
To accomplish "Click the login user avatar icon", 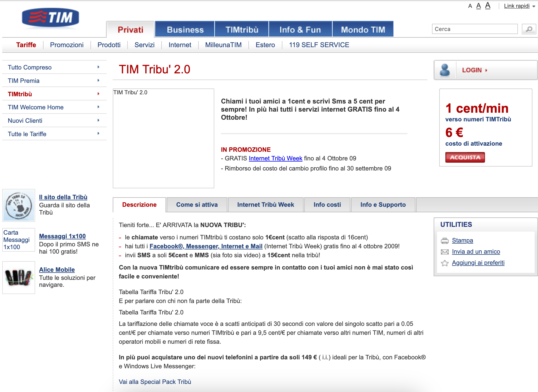I will [x=445, y=70].
